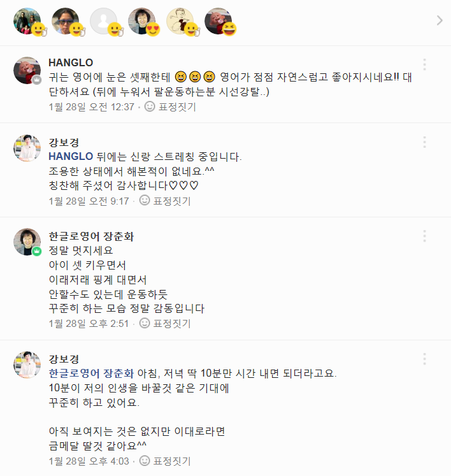Click 표정짓기 under HANGLO's comment
The height and width of the screenshot is (476, 451).
click(x=176, y=107)
